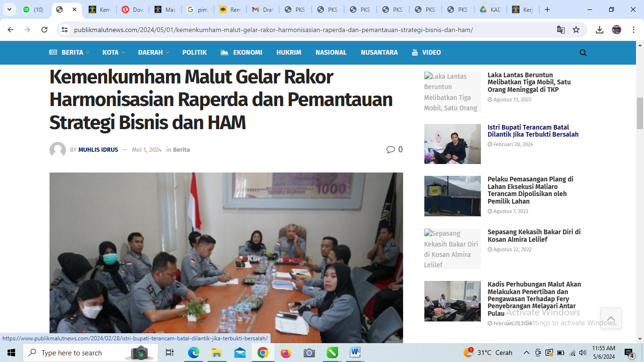Open the tab search dropdown arrow
The width and height of the screenshot is (644, 362).
click(9, 9)
